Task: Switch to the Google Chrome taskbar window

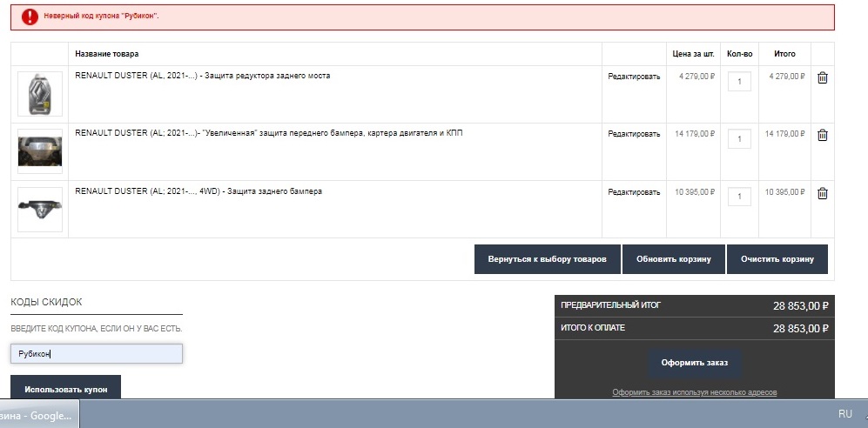Action: pyautogui.click(x=39, y=416)
